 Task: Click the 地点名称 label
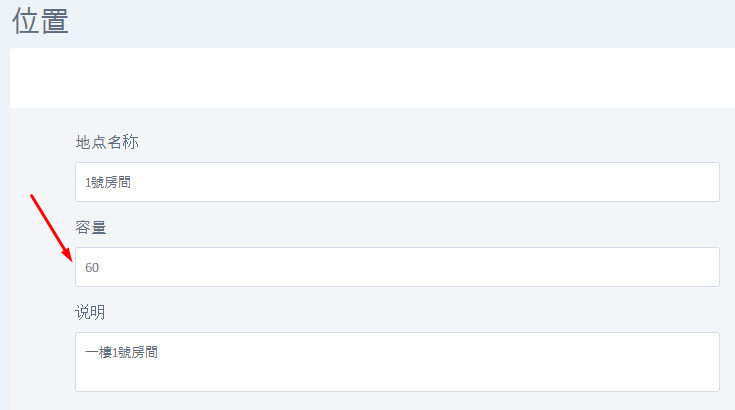tap(107, 142)
